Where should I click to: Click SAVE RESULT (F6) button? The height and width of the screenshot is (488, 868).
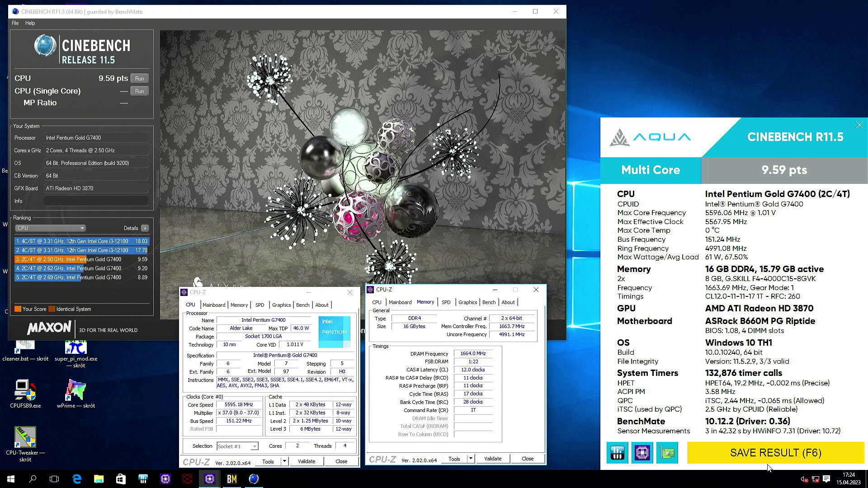(775, 453)
